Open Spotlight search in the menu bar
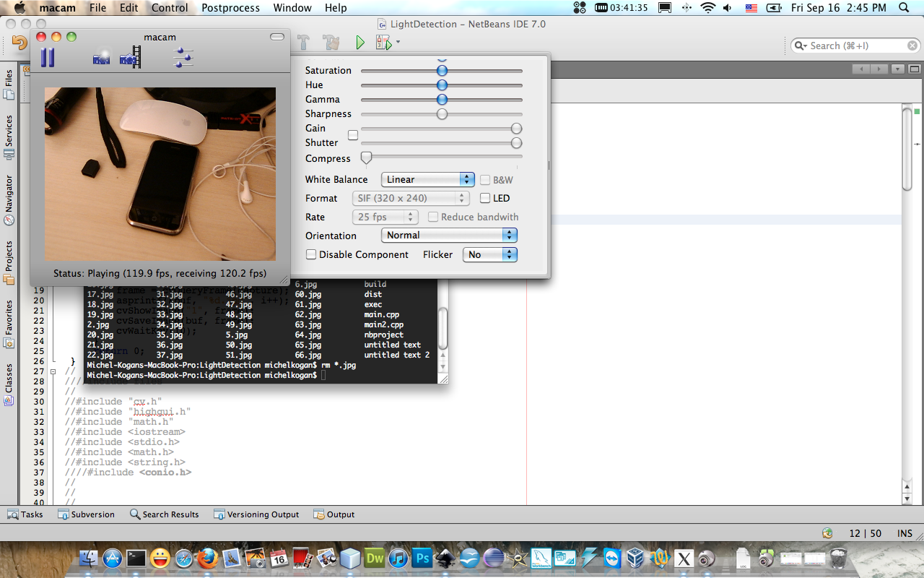The height and width of the screenshot is (578, 924). click(905, 8)
